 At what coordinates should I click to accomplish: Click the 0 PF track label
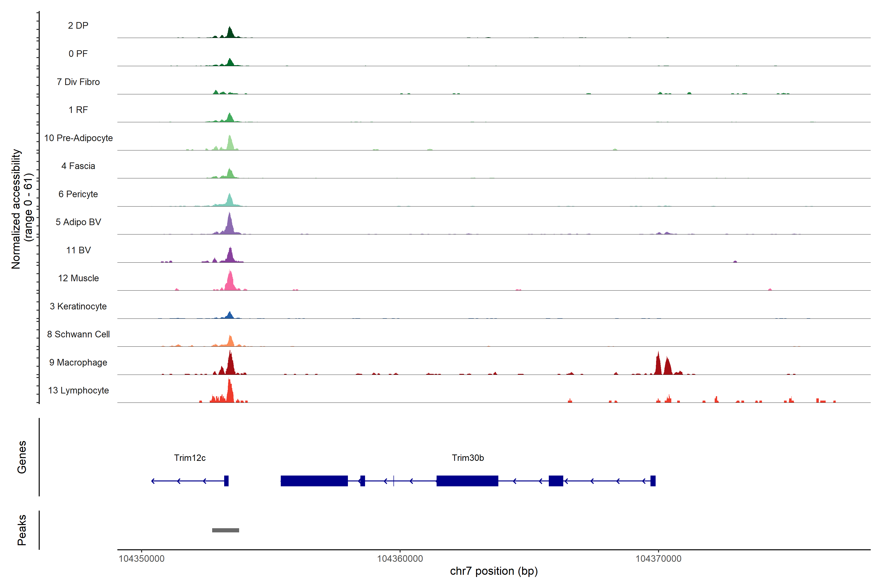(78, 54)
